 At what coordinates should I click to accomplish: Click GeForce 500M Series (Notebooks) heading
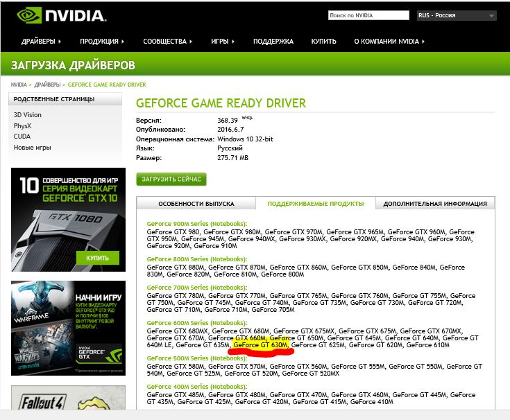197,358
